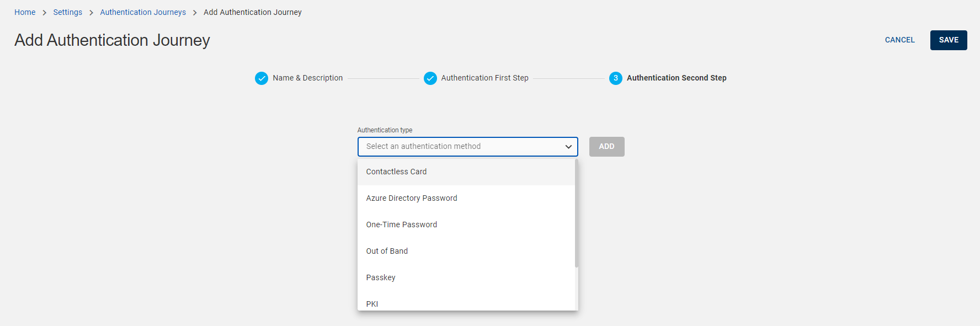Click the dropdown list scrollbar
The image size is (980, 326).
tap(577, 213)
